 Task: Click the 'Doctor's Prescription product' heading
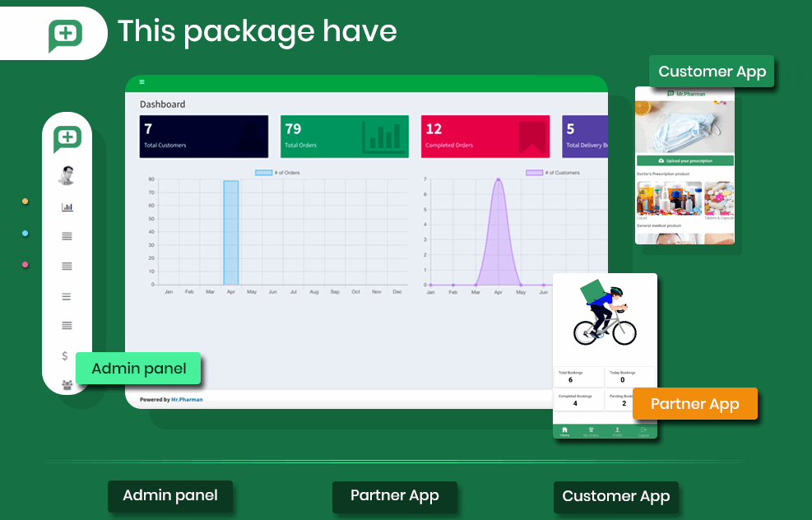pyautogui.click(x=663, y=174)
